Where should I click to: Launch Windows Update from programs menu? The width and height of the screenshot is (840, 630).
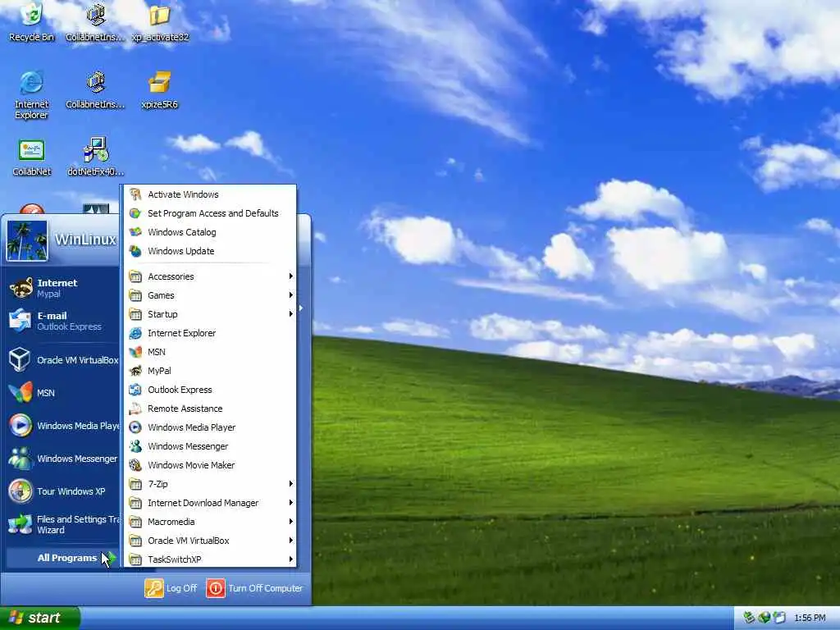pos(210,251)
